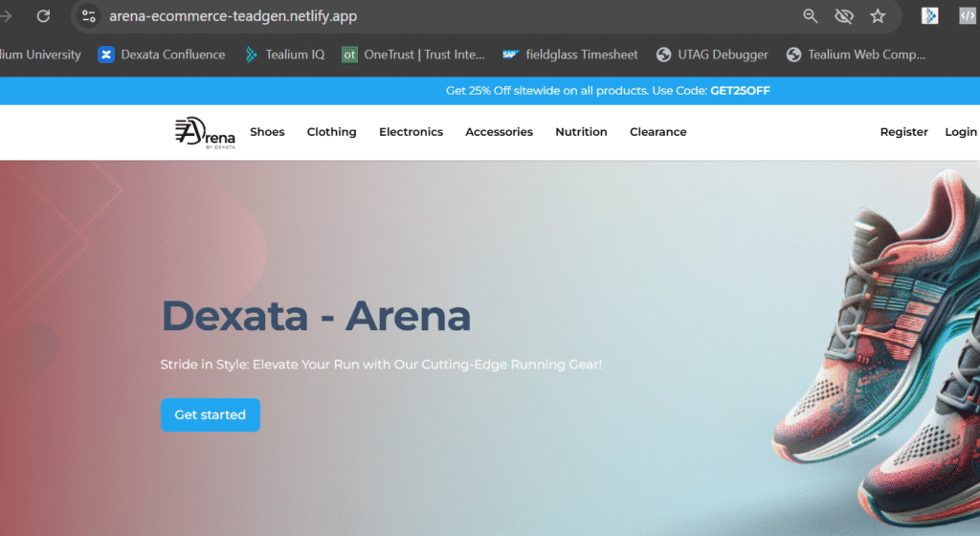The width and height of the screenshot is (980, 536).
Task: Click the crossed-out eye icon in address bar
Action: click(x=843, y=16)
